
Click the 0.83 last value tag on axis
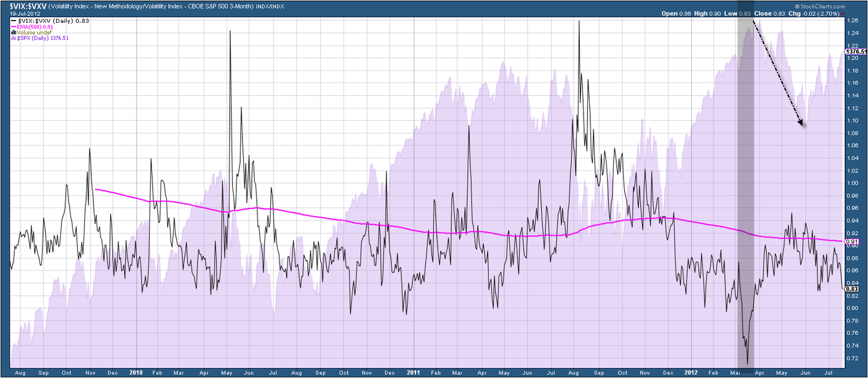coord(853,288)
